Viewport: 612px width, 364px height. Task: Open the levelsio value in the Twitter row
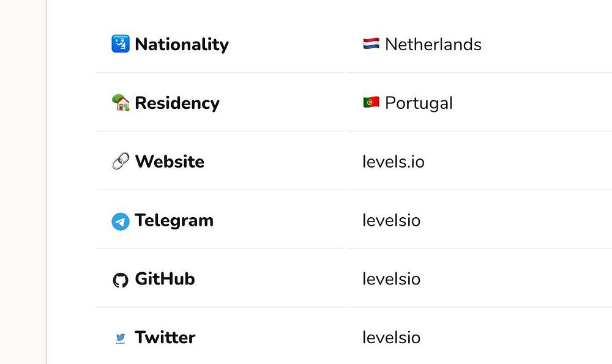pyautogui.click(x=391, y=338)
